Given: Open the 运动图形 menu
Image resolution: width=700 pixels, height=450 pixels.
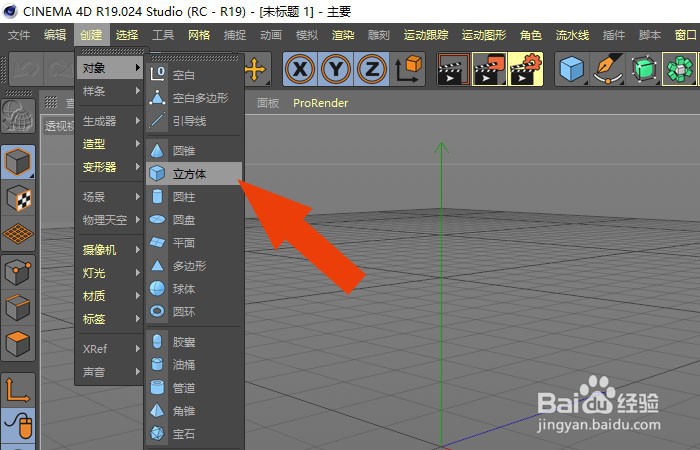Looking at the screenshot, I should 484,35.
